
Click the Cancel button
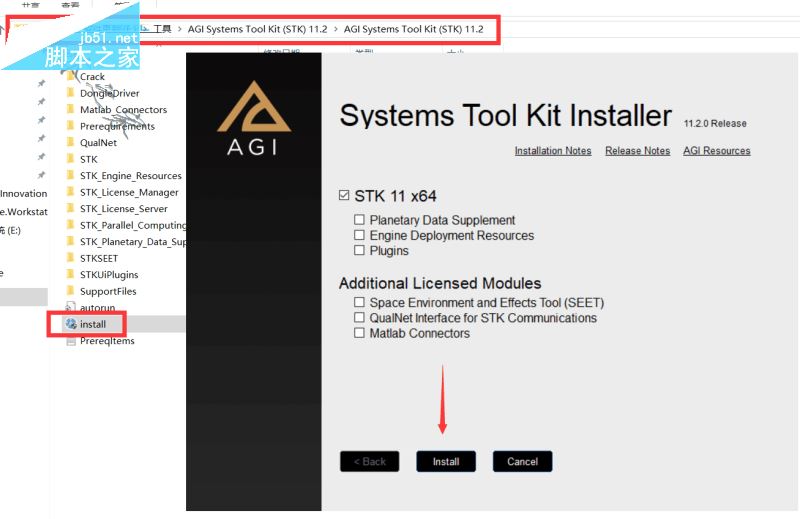pos(522,461)
